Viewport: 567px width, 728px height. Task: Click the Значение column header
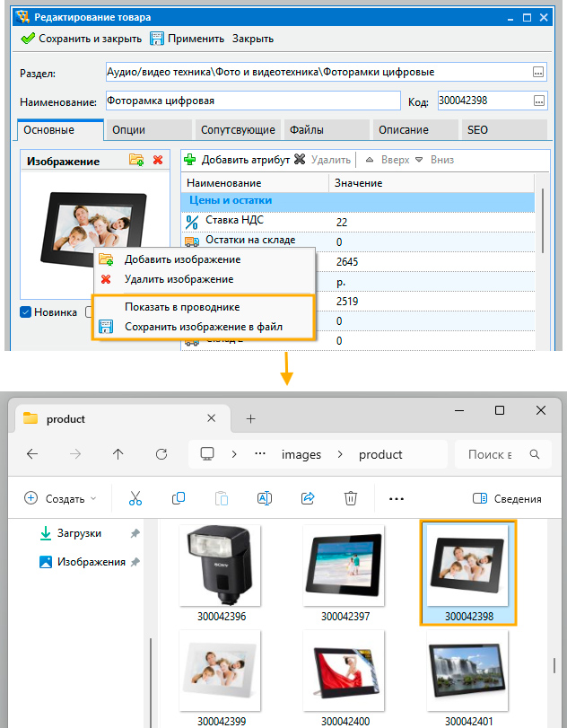432,183
